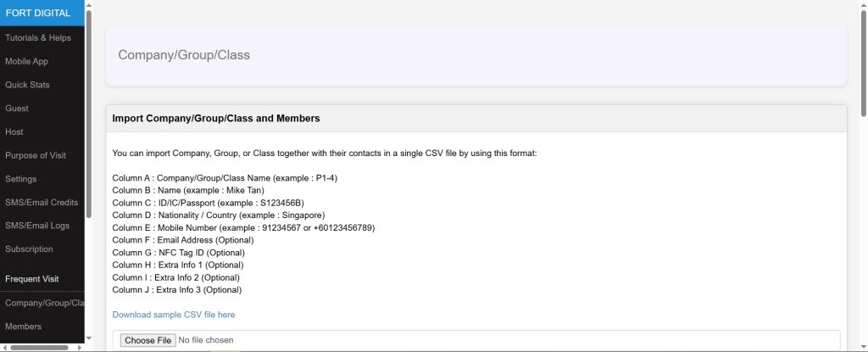The image size is (868, 352).
Task: Click main page scroll up arrow
Action: pos(863,4)
